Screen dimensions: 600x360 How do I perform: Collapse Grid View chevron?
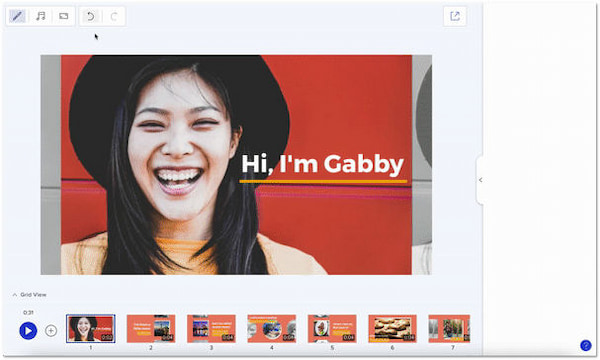[x=15, y=295]
